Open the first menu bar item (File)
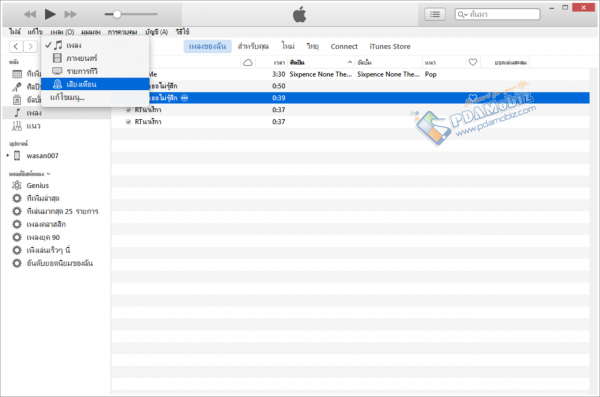The width and height of the screenshot is (600, 397). click(x=15, y=32)
